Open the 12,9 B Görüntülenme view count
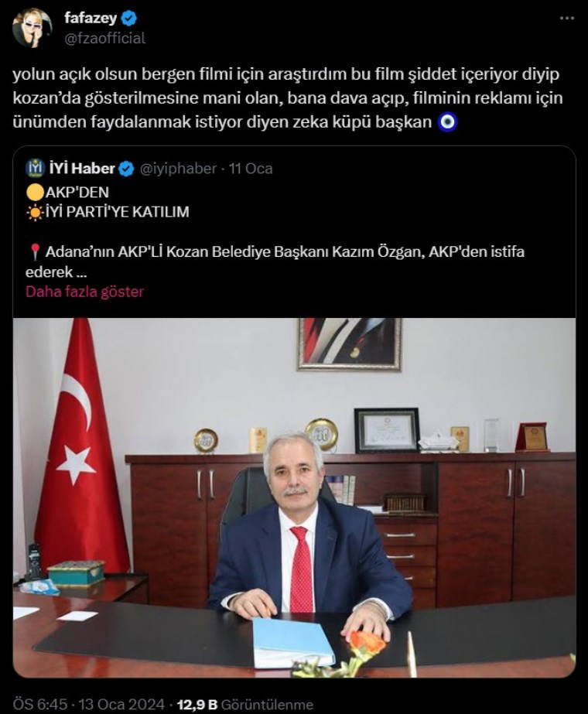 245,705
